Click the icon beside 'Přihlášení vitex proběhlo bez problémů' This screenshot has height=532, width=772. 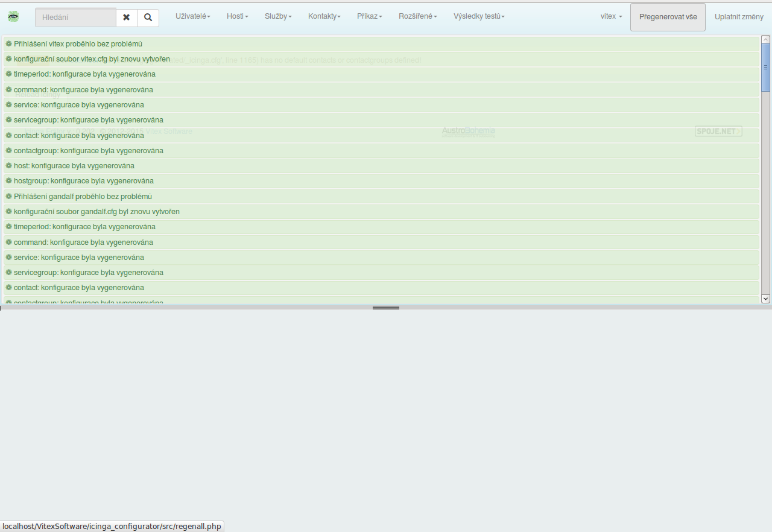[x=9, y=43]
